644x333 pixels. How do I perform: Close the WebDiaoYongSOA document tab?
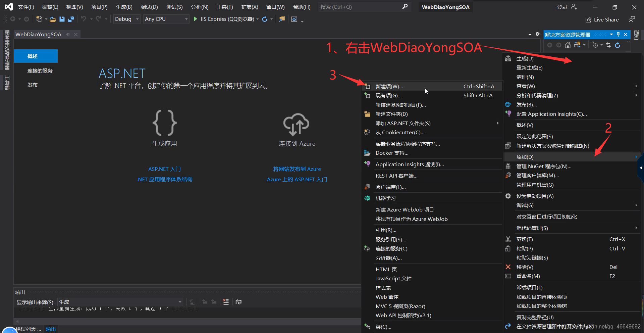click(76, 34)
